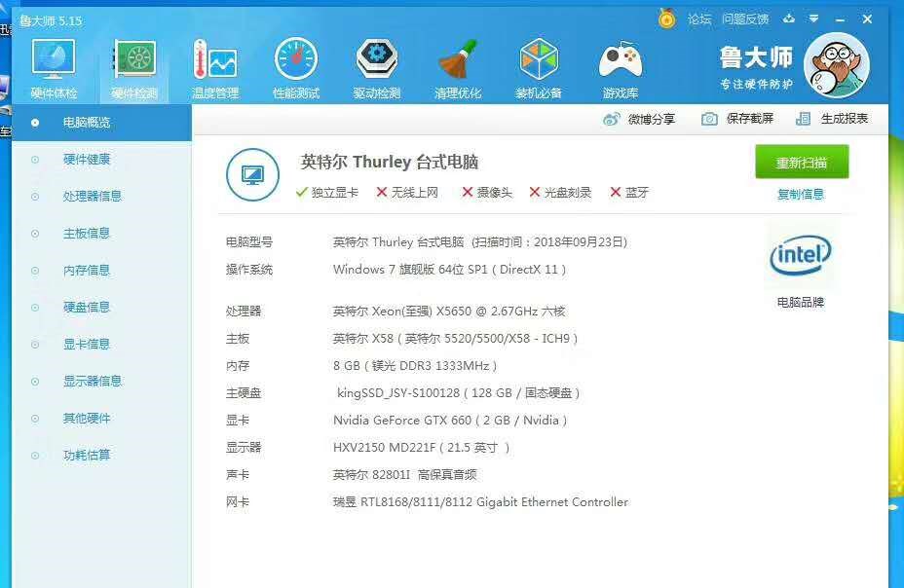Click the skin change icon in title bar

pos(789,19)
